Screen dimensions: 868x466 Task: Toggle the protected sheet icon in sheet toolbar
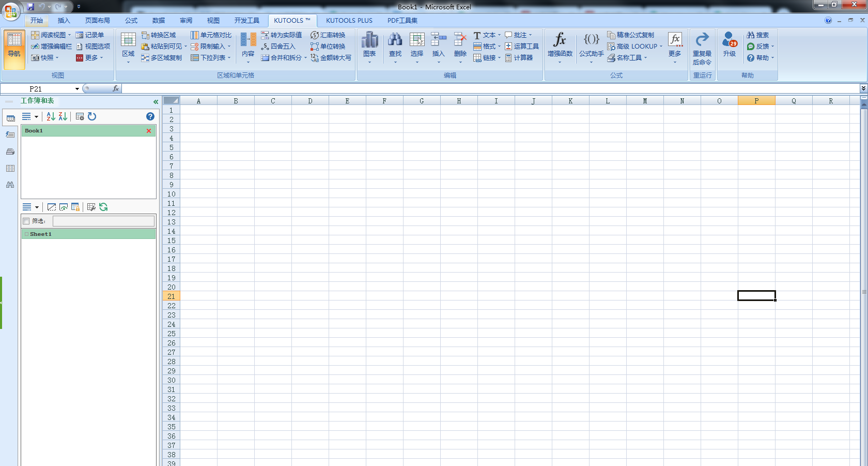pos(75,207)
